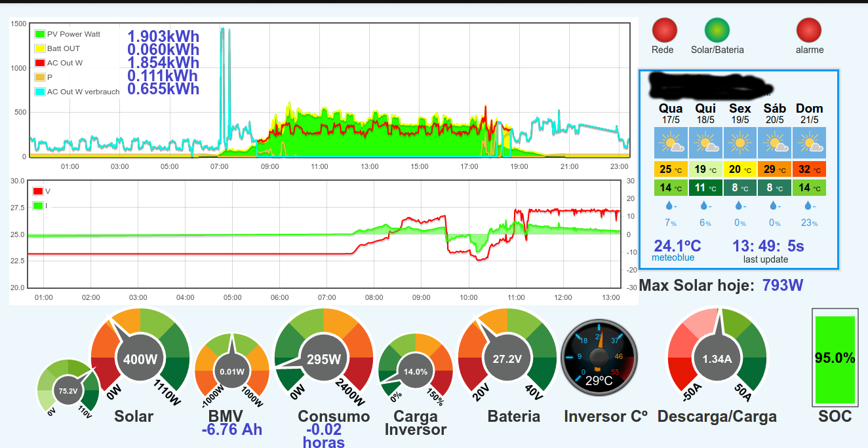868x448 pixels.
Task: Click the Qua 17/5 weather icon
Action: tap(671, 142)
